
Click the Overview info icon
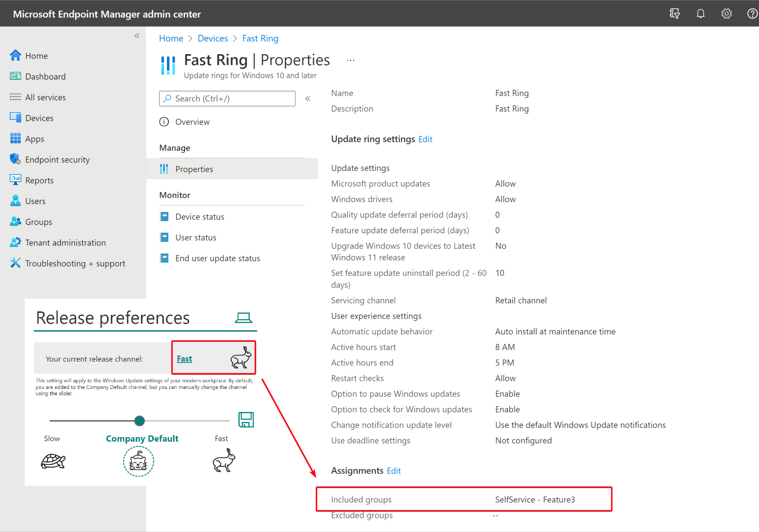point(164,122)
